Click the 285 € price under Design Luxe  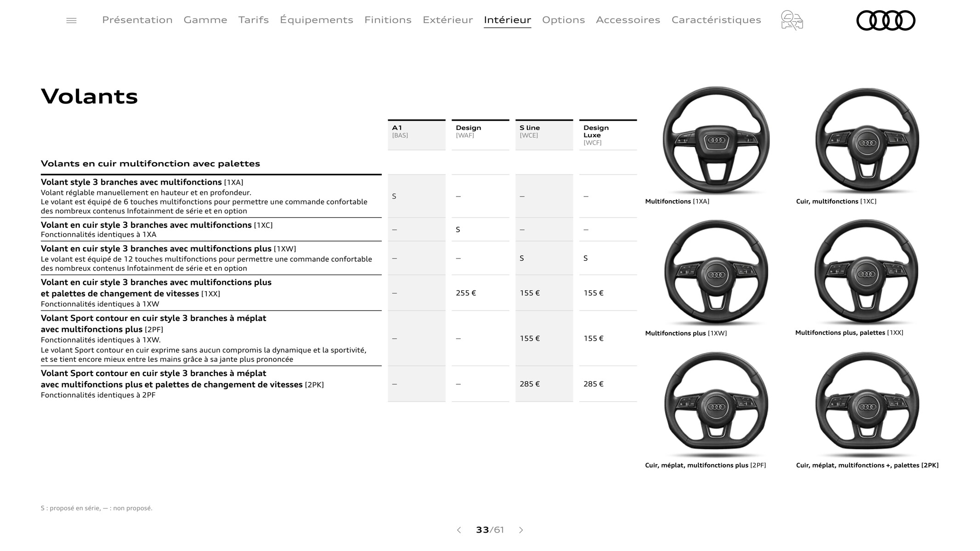coord(593,384)
